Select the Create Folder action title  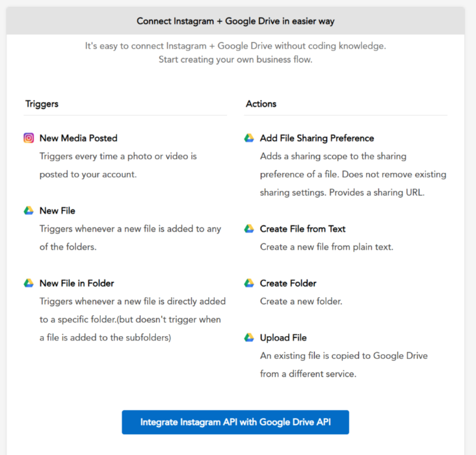[x=288, y=283]
